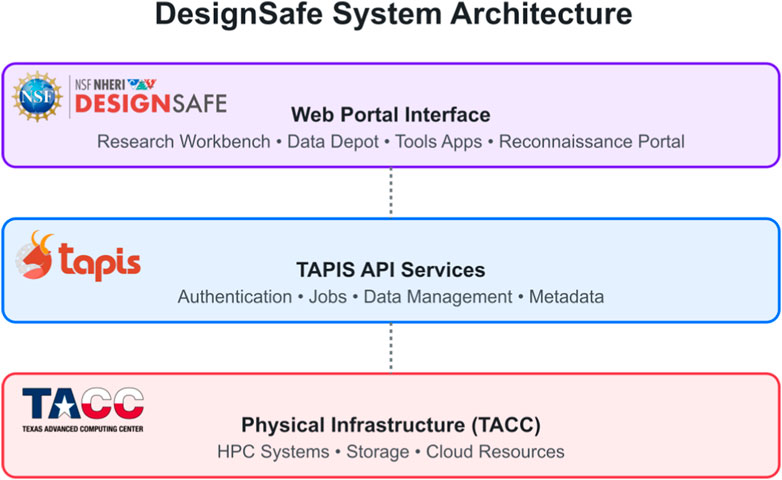This screenshot has width=782, height=480.
Task: Click the 'Storage' text
Action: 378,452
